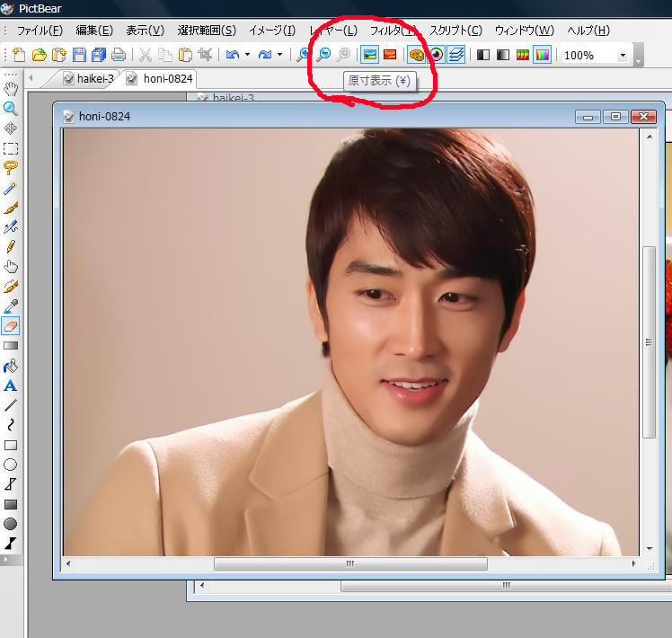The height and width of the screenshot is (638, 672).
Task: Expand the undo history dropdown arrow
Action: (x=247, y=55)
